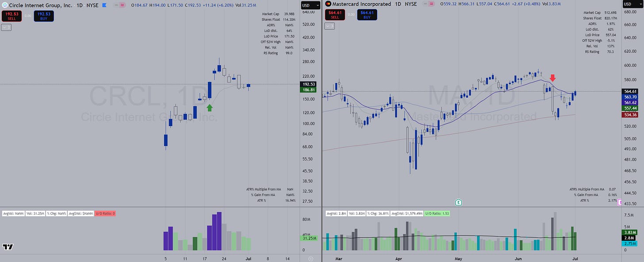This screenshot has height=262, width=644.
Task: Click the 'LoD Price 171.50' row on the CRCL chart
Action: 278,36
